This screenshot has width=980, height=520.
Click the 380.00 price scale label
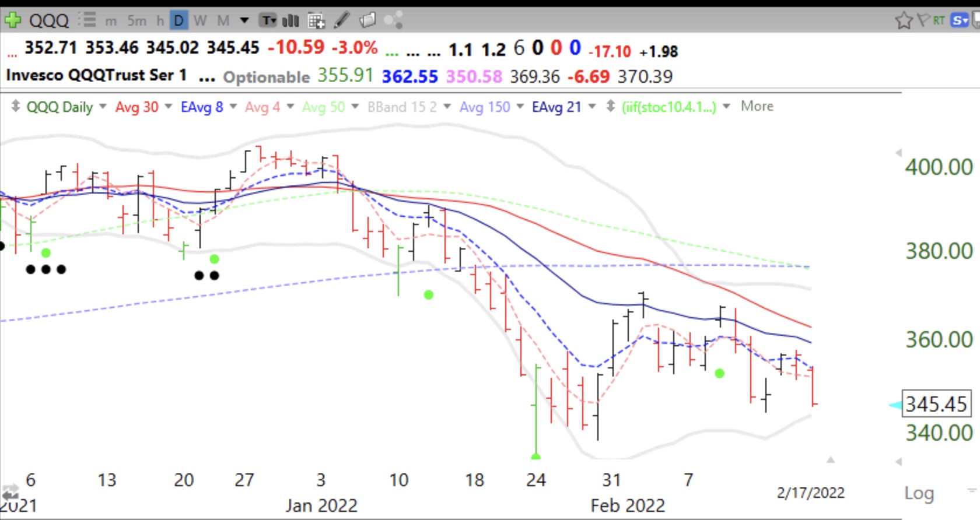pos(939,251)
